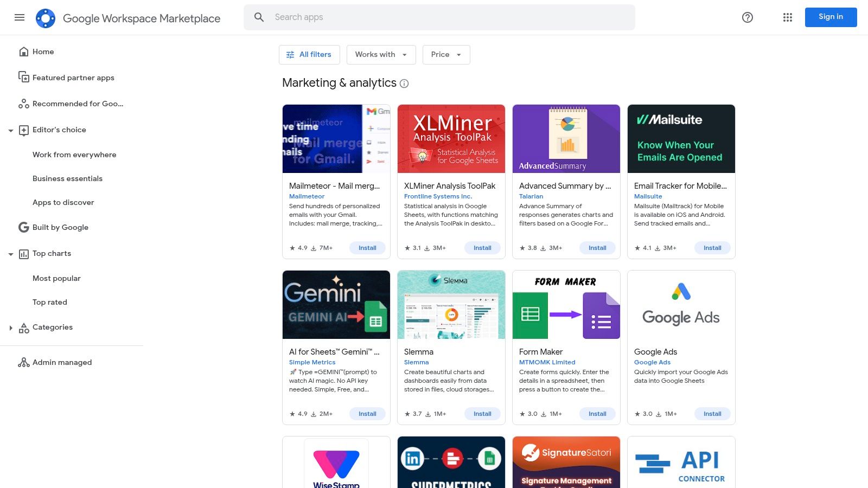Install the Mailmeteor app
868x488 pixels.
[x=368, y=248]
